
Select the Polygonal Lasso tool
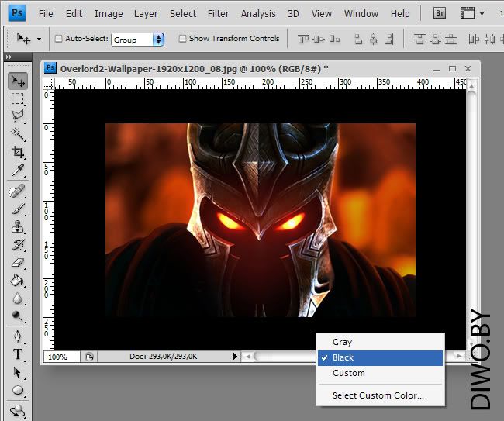point(18,116)
